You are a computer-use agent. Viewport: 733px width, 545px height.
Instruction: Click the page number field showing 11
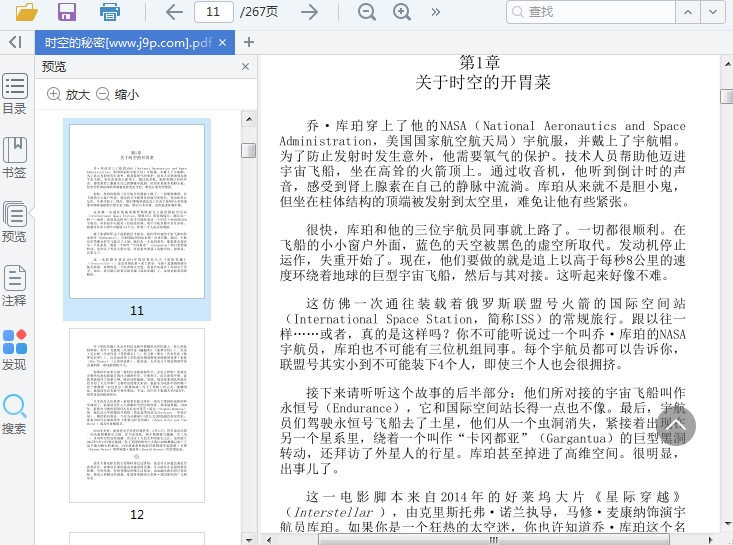click(x=214, y=12)
